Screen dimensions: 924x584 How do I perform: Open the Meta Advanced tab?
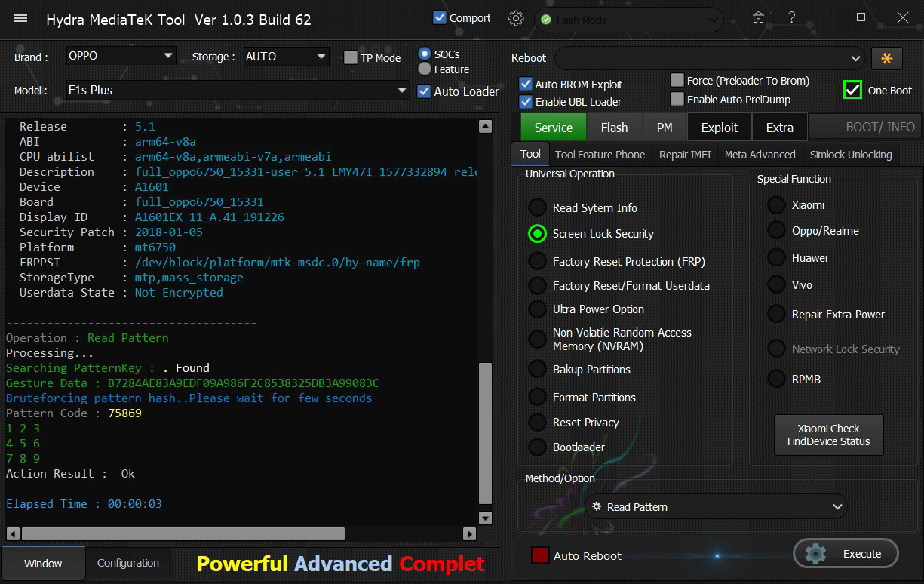760,155
